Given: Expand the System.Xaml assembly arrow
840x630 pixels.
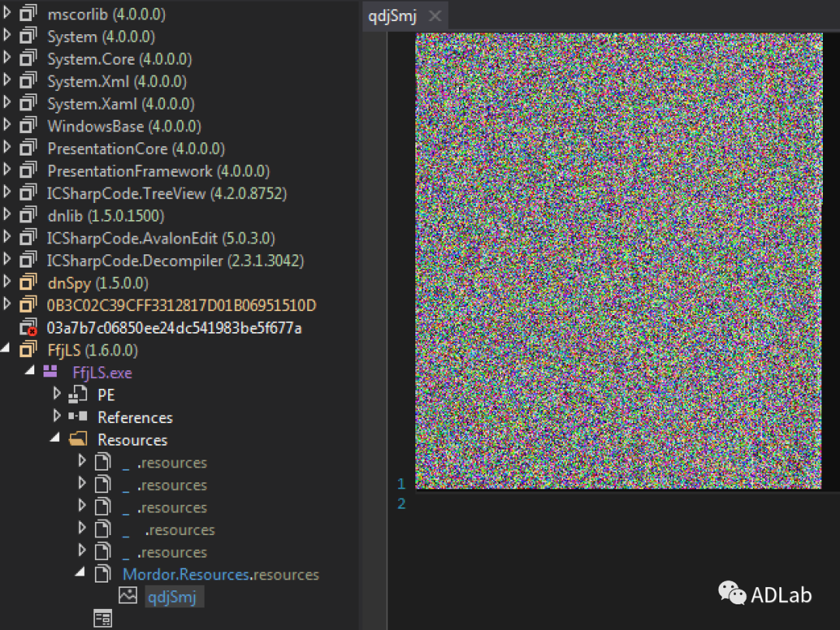Looking at the screenshot, I should click(x=8, y=103).
